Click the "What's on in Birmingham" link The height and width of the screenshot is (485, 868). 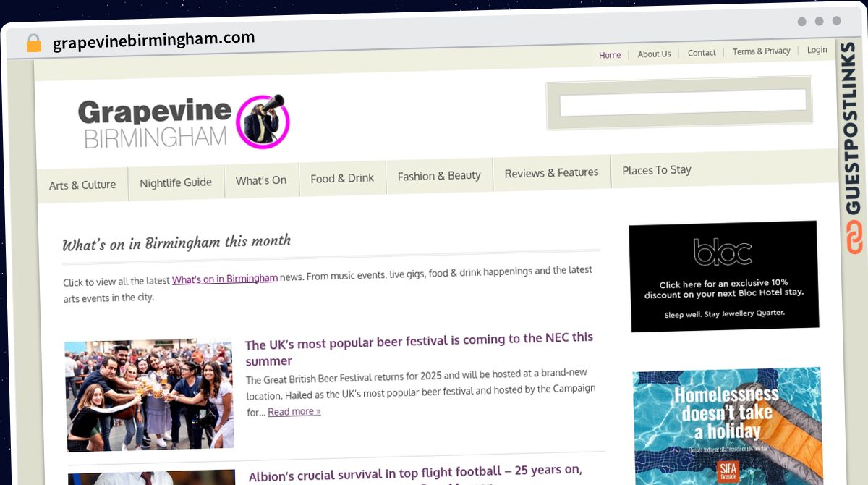tap(224, 278)
